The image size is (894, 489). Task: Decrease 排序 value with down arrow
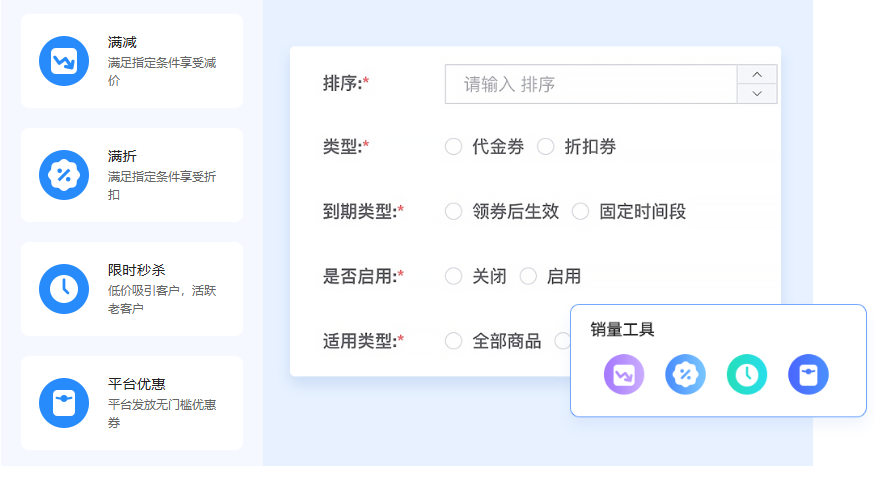757,94
